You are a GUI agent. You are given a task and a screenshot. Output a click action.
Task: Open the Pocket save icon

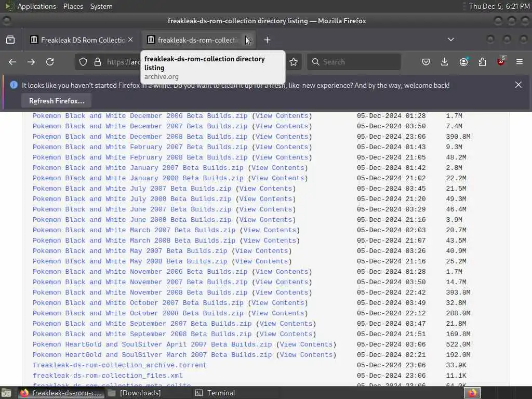coord(426,62)
